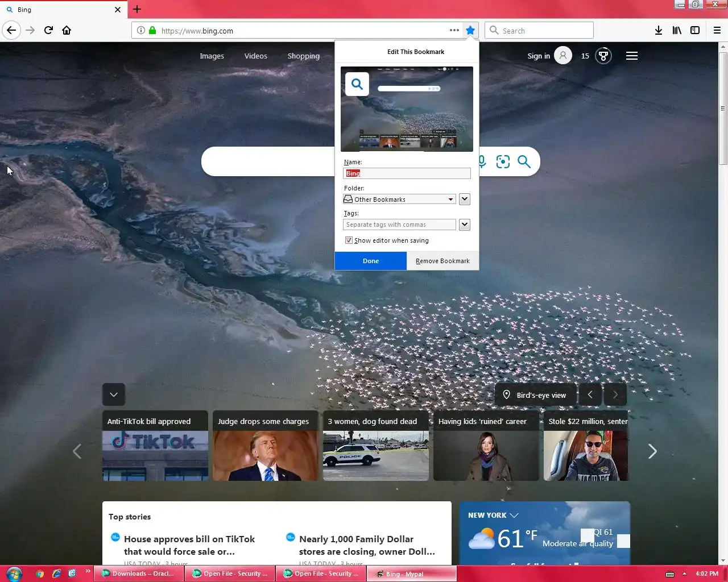Click Done in bookmark editor
Screen dimensions: 728x582
(371, 261)
